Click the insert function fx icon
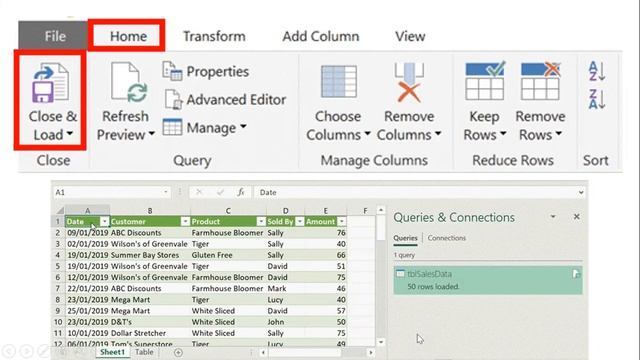 click(x=241, y=192)
